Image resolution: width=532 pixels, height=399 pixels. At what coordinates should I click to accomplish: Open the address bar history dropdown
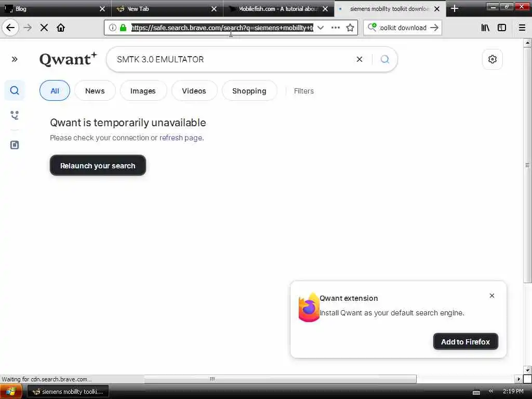(x=320, y=28)
